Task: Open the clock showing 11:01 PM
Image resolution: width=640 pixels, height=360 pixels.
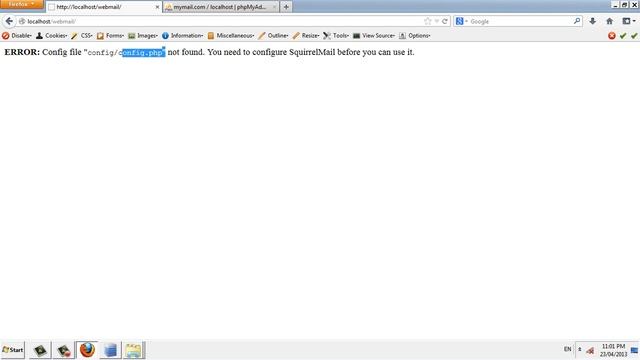Action: pos(613,350)
